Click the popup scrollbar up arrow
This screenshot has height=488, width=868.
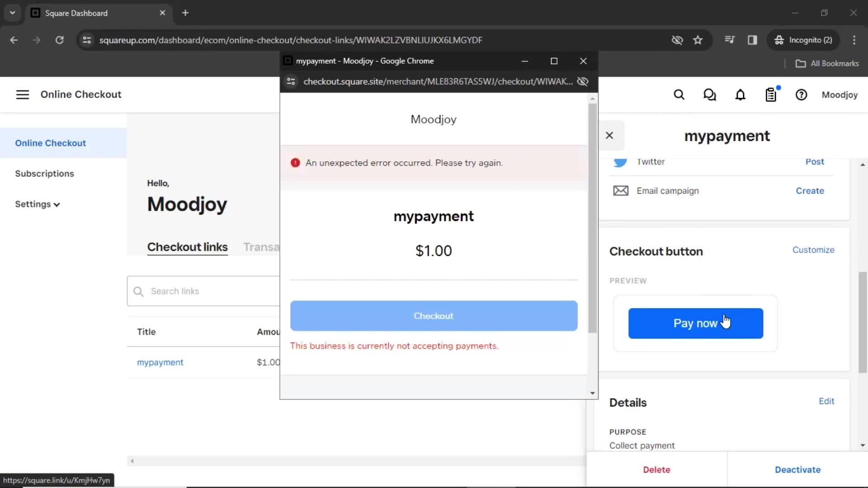592,98
